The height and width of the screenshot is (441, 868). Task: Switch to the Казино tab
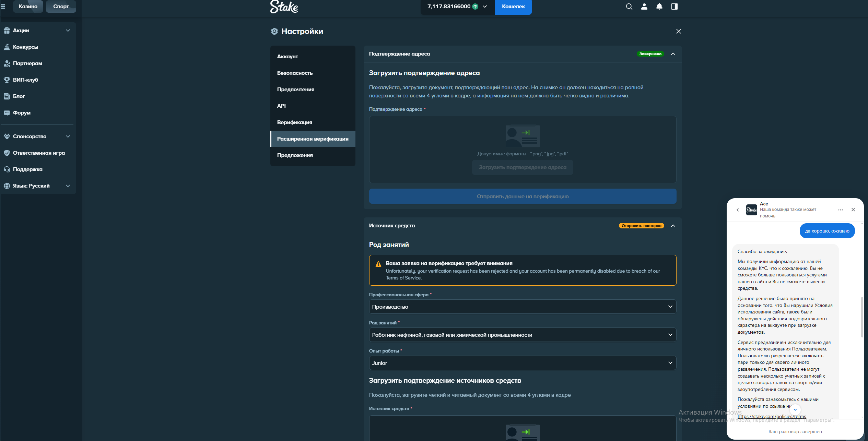click(28, 6)
